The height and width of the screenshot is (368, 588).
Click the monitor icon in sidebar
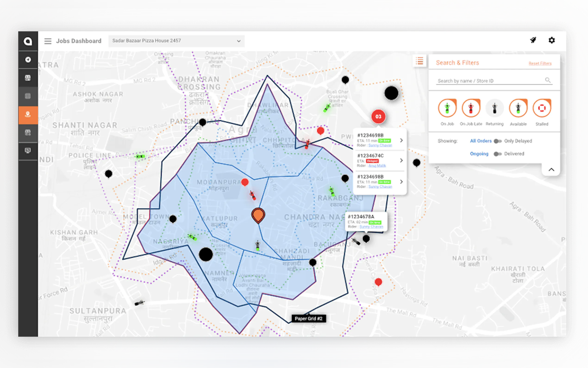pyautogui.click(x=28, y=151)
